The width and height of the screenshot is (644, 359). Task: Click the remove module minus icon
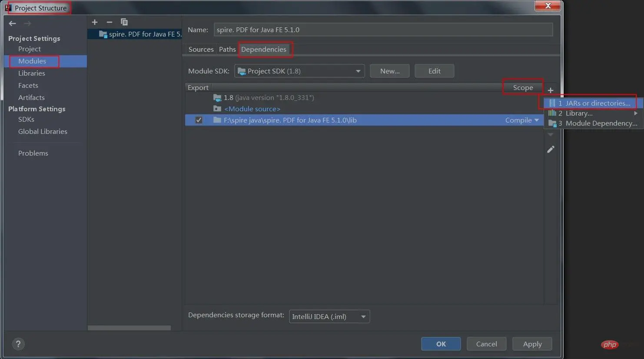point(110,22)
